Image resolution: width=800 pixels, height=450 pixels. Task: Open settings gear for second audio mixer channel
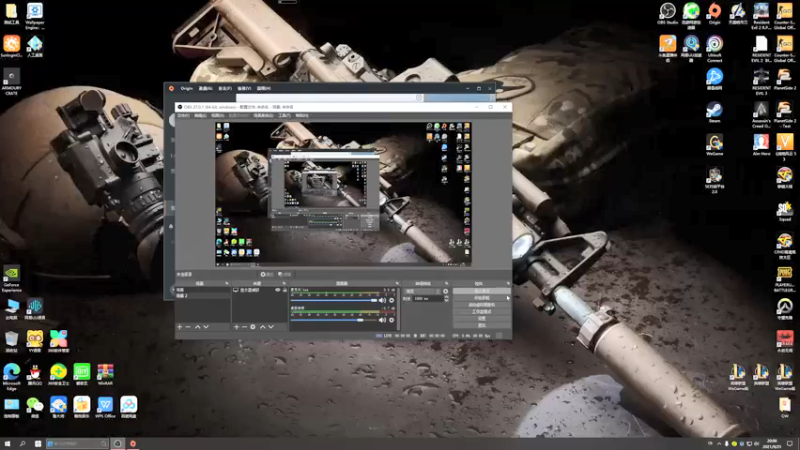392,320
